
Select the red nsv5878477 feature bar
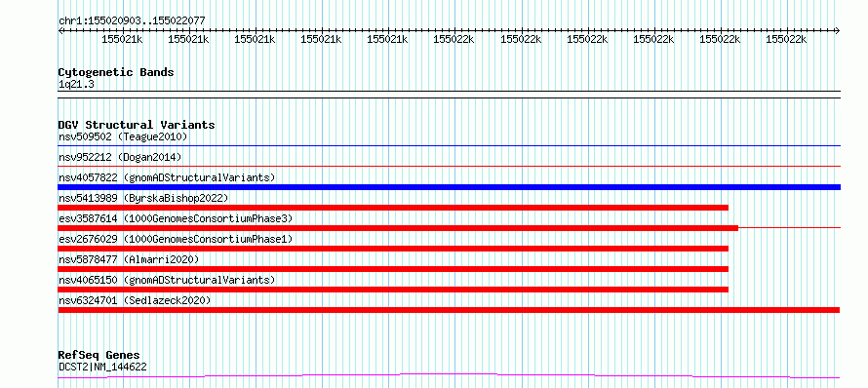[x=393, y=269]
